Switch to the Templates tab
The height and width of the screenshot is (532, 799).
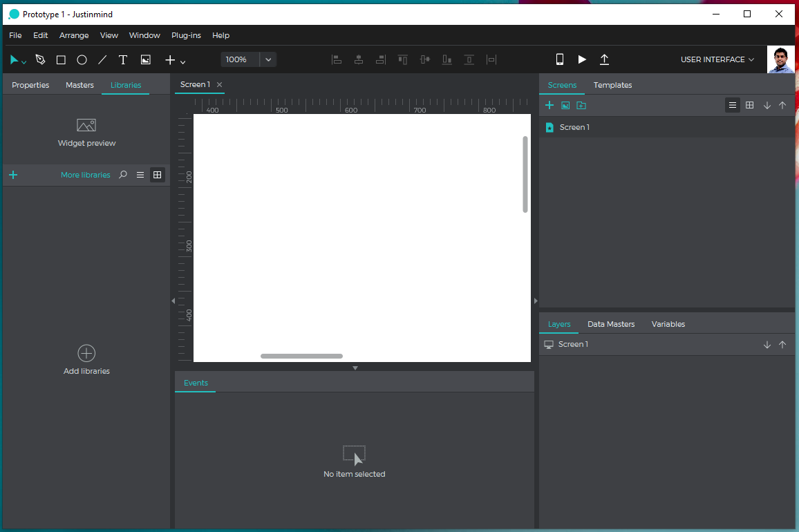point(612,85)
